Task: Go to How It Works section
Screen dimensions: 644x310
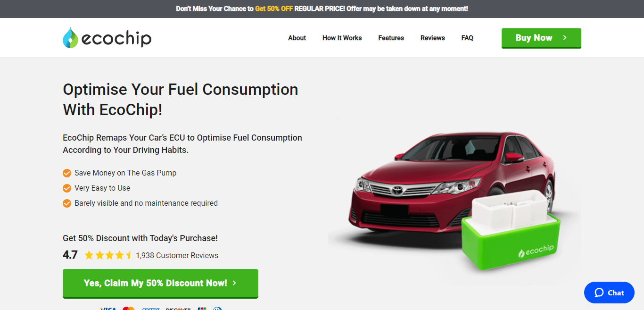Action: click(342, 38)
